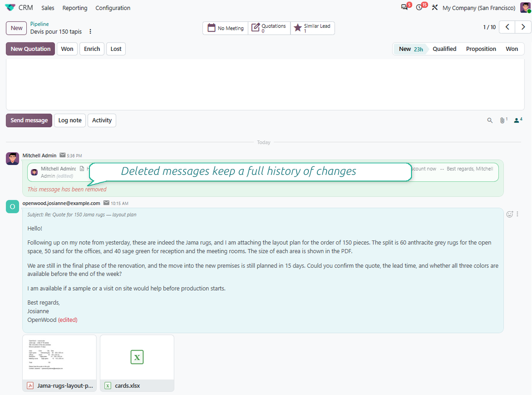Open the activities clock icon

coord(419,7)
